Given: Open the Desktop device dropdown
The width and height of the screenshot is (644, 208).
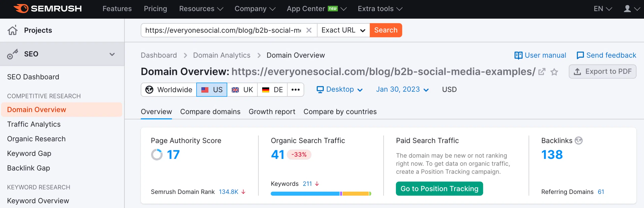Looking at the screenshot, I should [x=339, y=90].
